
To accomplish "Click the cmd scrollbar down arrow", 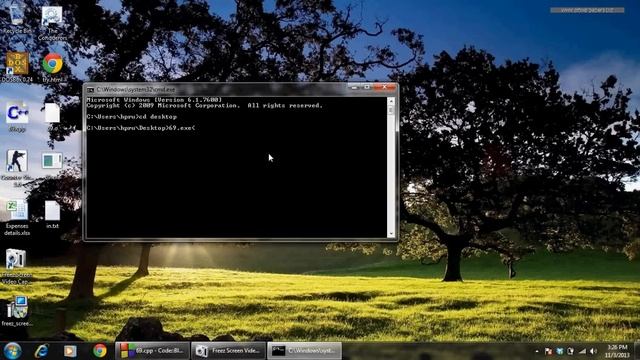I will click(x=391, y=234).
